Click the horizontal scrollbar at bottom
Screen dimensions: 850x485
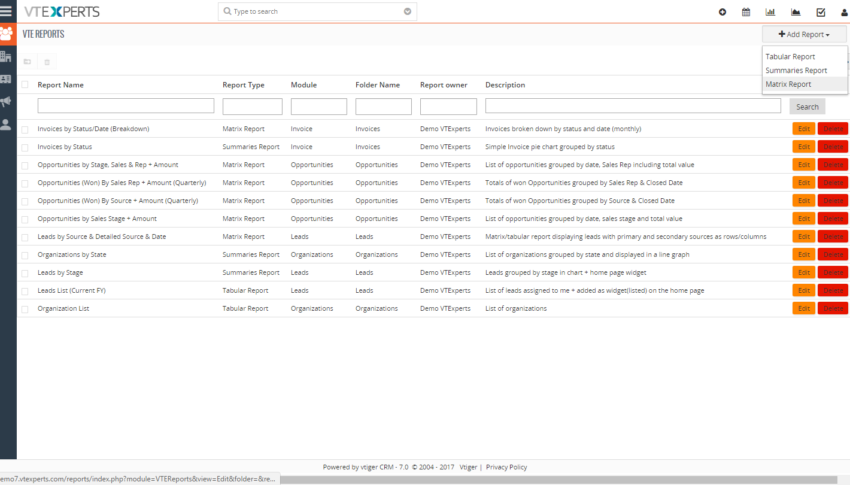point(558,480)
